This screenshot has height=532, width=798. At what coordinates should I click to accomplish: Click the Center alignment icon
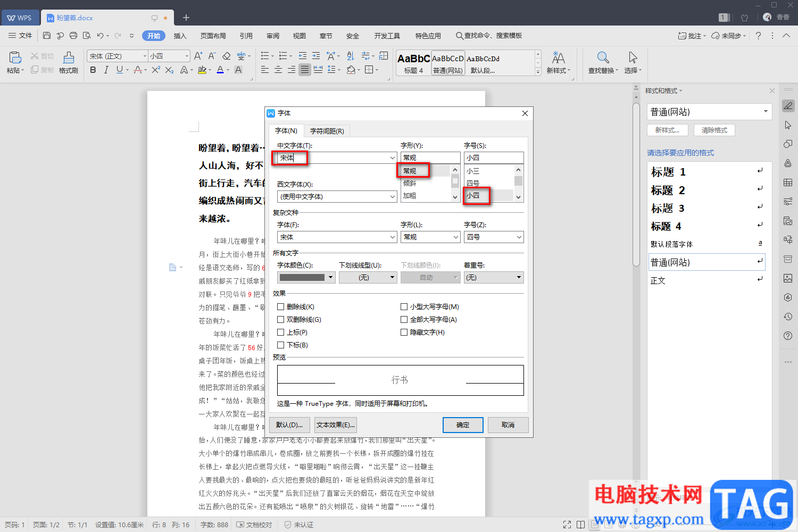[x=278, y=70]
